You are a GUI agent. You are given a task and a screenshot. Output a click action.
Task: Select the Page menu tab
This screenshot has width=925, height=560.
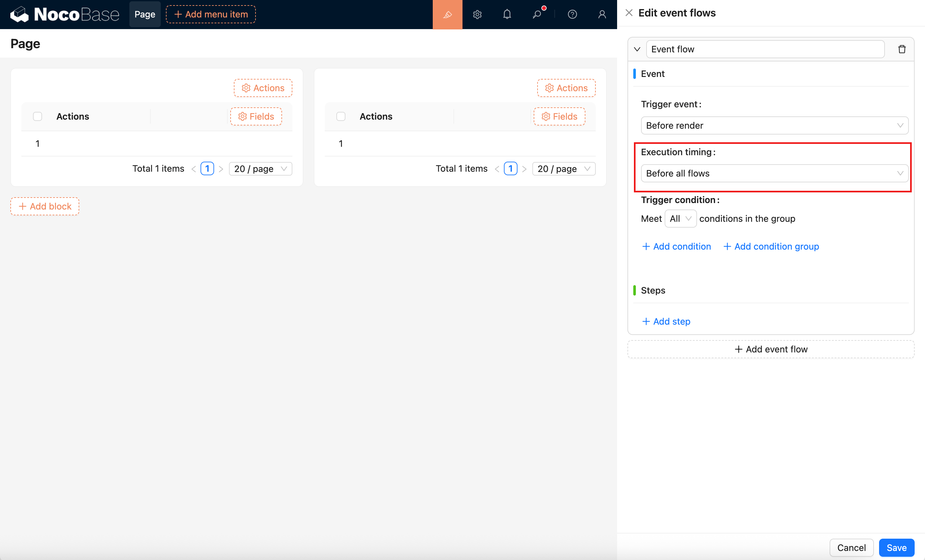145,14
